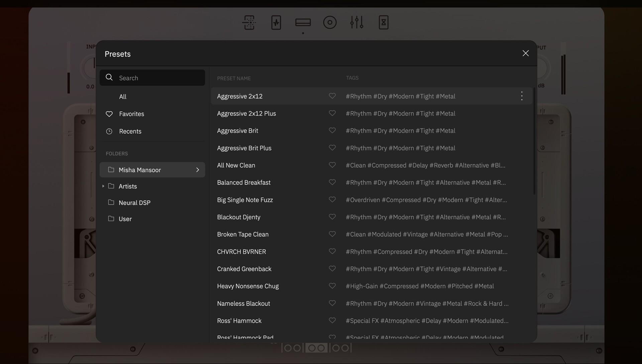Viewport: 642px width, 364px height.
Task: Open the Recents preset list
Action: 130,131
